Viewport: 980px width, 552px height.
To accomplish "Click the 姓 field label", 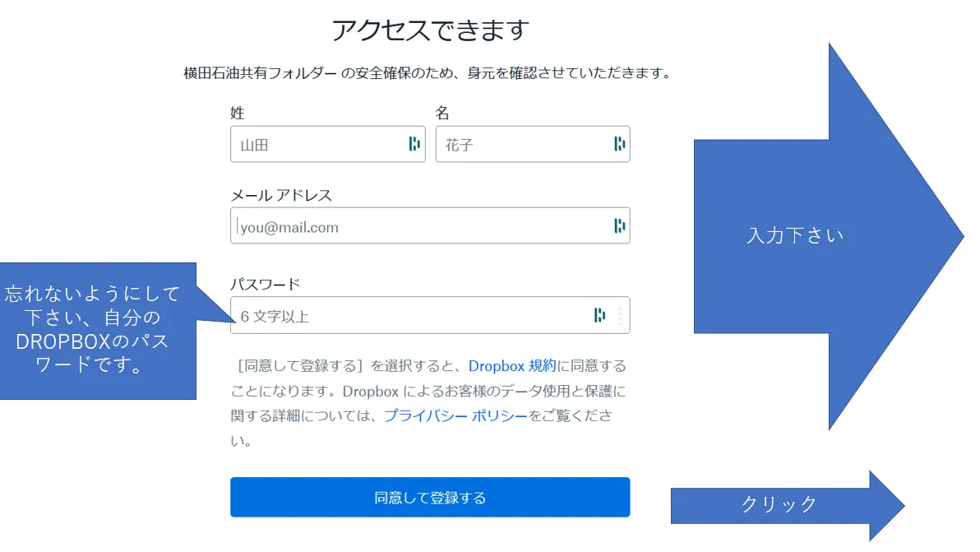I will click(x=238, y=113).
